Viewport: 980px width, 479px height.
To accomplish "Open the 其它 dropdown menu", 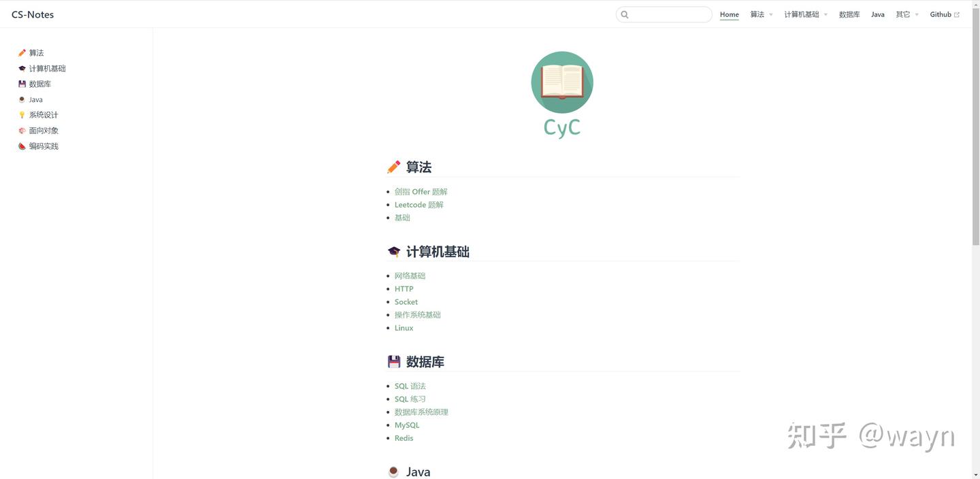I will coord(903,14).
